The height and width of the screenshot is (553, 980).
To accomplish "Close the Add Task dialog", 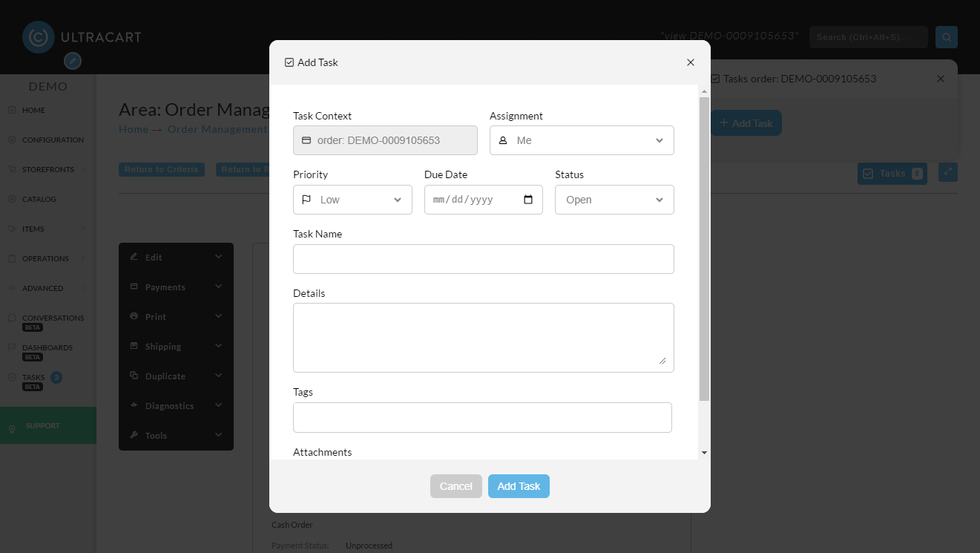I will [x=691, y=62].
